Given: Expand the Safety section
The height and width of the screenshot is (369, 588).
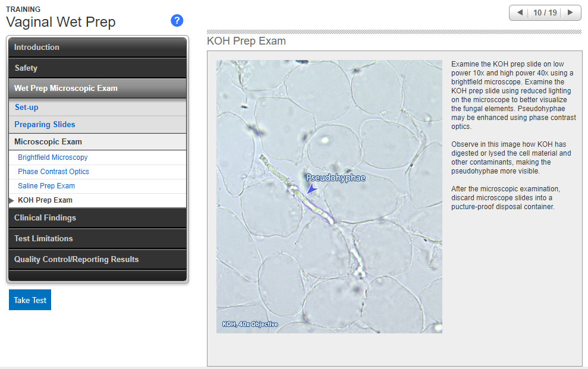Looking at the screenshot, I should [x=98, y=68].
